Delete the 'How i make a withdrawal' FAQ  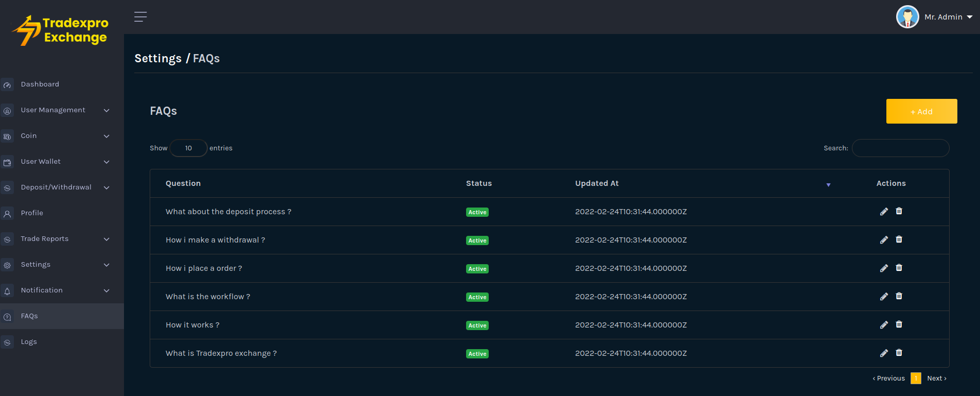click(899, 239)
